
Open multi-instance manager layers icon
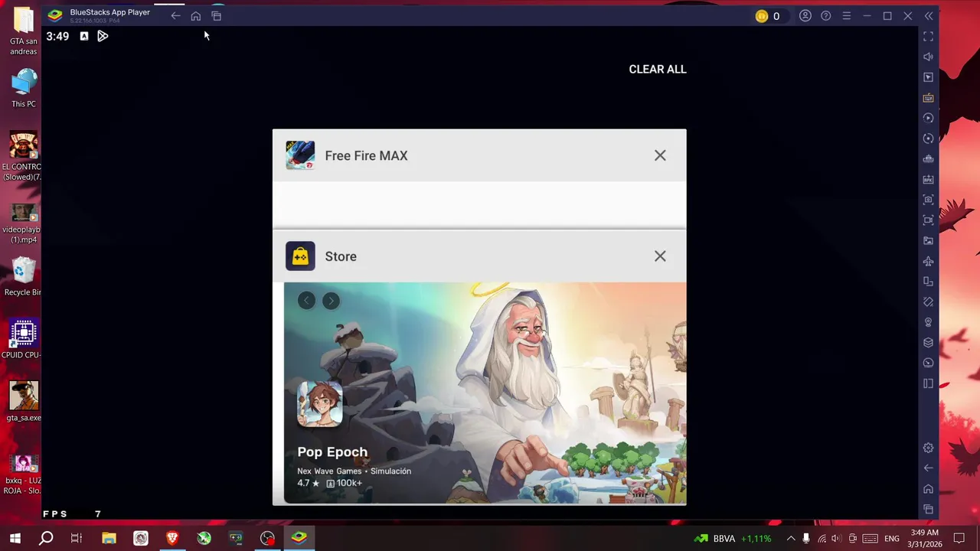click(929, 343)
